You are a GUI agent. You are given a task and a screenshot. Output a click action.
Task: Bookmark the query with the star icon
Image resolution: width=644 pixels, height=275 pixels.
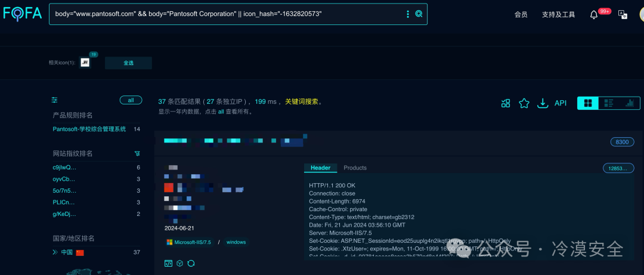coord(524,103)
